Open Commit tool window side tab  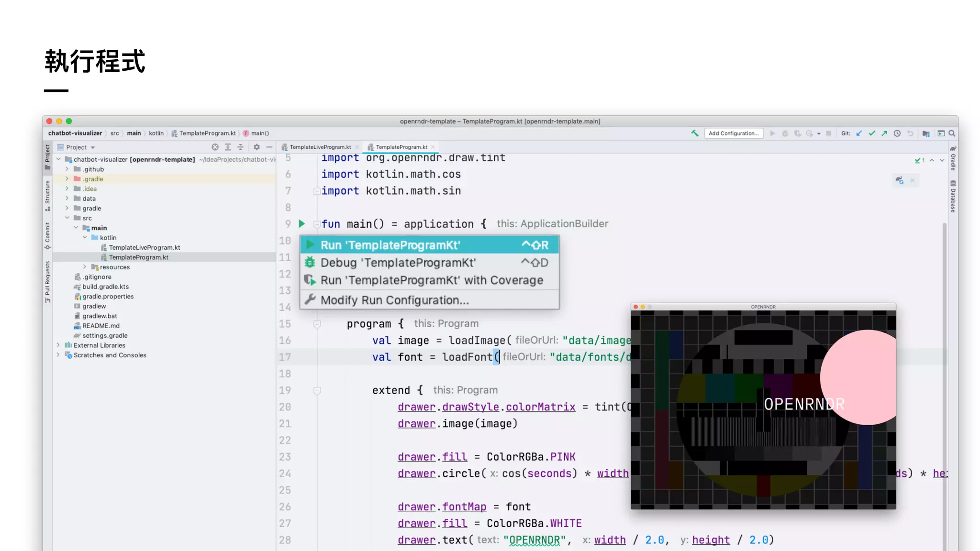coord(47,236)
